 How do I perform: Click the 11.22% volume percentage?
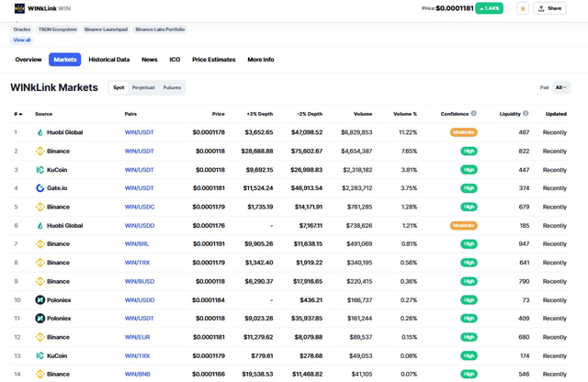pyautogui.click(x=408, y=132)
